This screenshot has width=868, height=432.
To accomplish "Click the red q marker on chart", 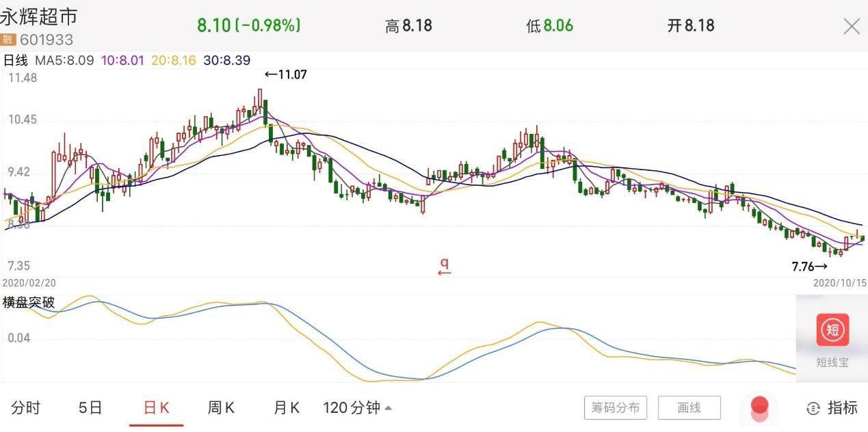I will [x=444, y=265].
